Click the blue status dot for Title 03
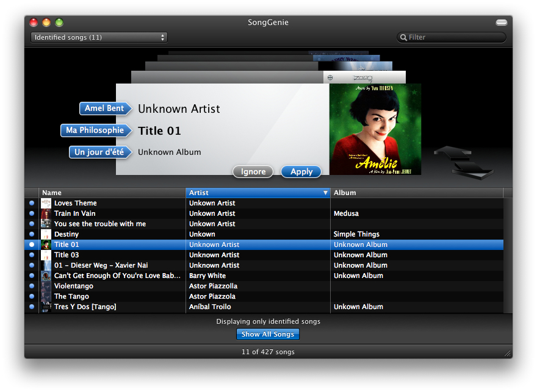Image resolution: width=537 pixels, height=392 pixels. click(32, 254)
